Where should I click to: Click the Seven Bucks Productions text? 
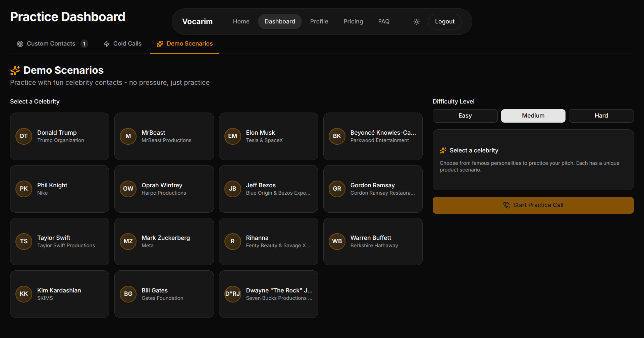pyautogui.click(x=279, y=298)
